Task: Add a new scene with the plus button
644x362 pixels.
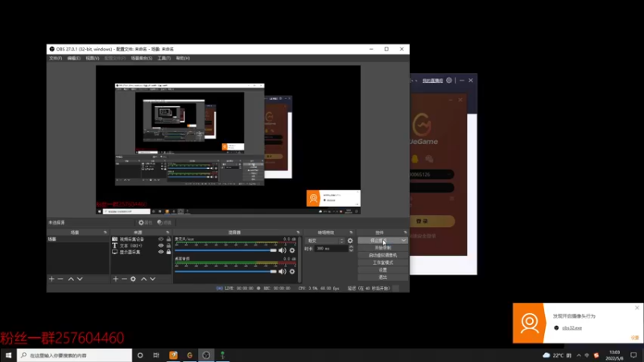Action: click(52, 279)
